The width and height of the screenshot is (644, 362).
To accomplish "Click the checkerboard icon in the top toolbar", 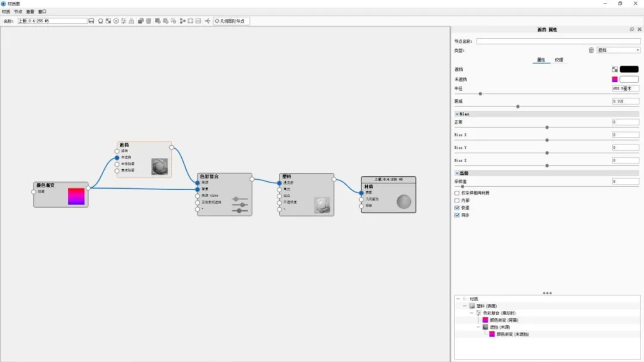I will 108,21.
